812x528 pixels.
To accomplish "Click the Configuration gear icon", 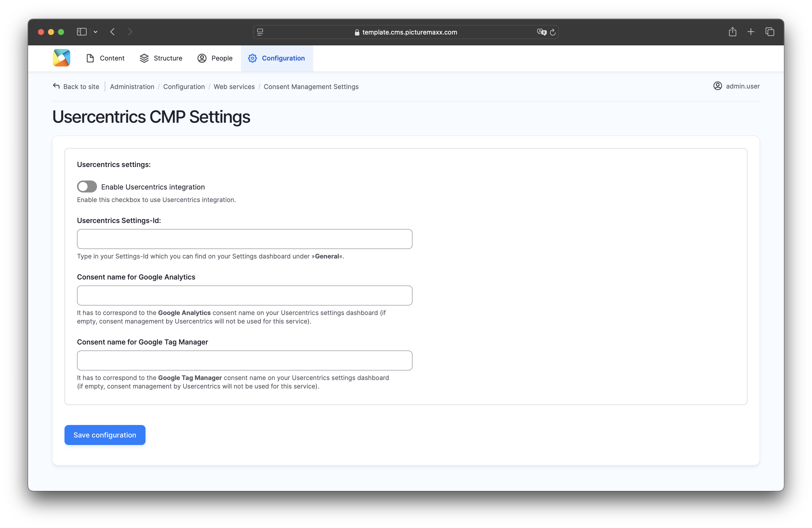I will [252, 58].
